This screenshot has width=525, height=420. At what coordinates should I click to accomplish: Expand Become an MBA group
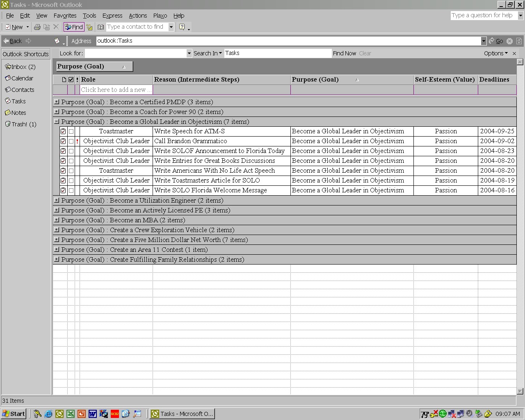[x=57, y=220]
